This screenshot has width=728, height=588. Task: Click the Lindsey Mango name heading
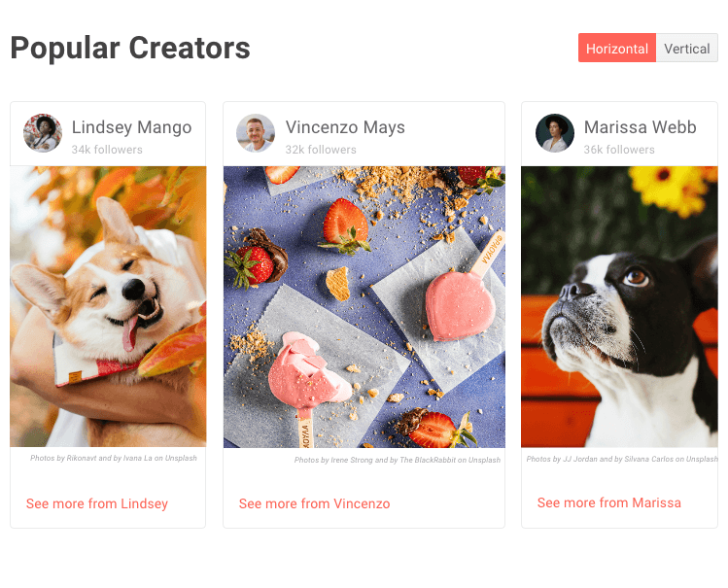[131, 127]
